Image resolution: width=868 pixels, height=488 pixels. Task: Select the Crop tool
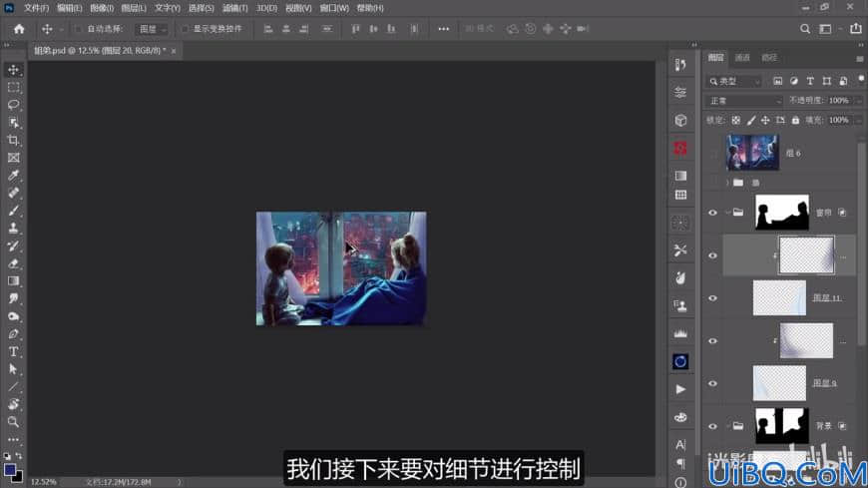point(13,140)
